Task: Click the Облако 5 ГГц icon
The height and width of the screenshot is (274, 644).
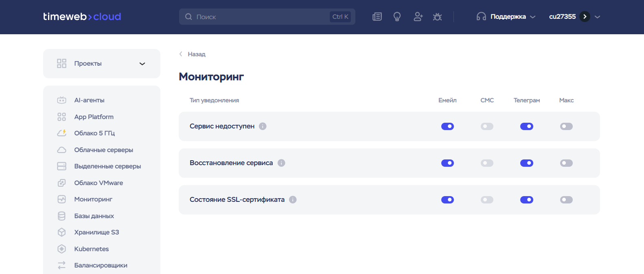Action: point(61,133)
